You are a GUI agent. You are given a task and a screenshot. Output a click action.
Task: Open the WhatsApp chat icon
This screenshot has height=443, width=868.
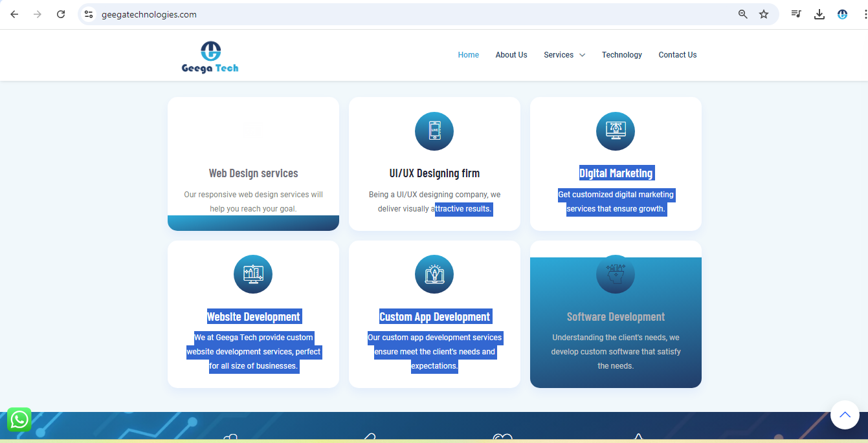[x=19, y=420]
